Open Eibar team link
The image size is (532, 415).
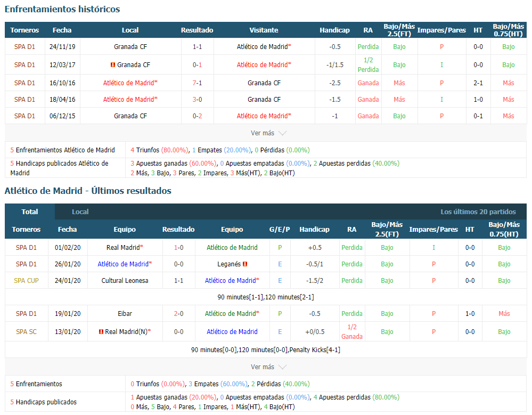pos(125,314)
